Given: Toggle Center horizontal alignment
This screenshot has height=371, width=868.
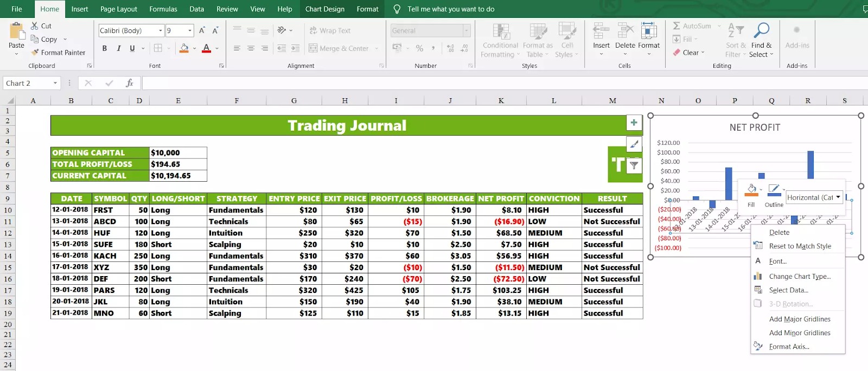Looking at the screenshot, I should [x=251, y=48].
